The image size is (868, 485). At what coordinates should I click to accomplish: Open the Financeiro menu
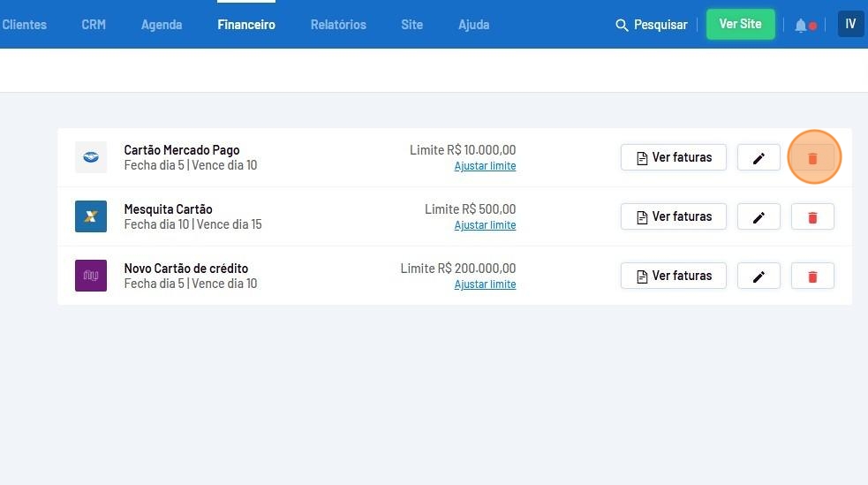(x=246, y=25)
